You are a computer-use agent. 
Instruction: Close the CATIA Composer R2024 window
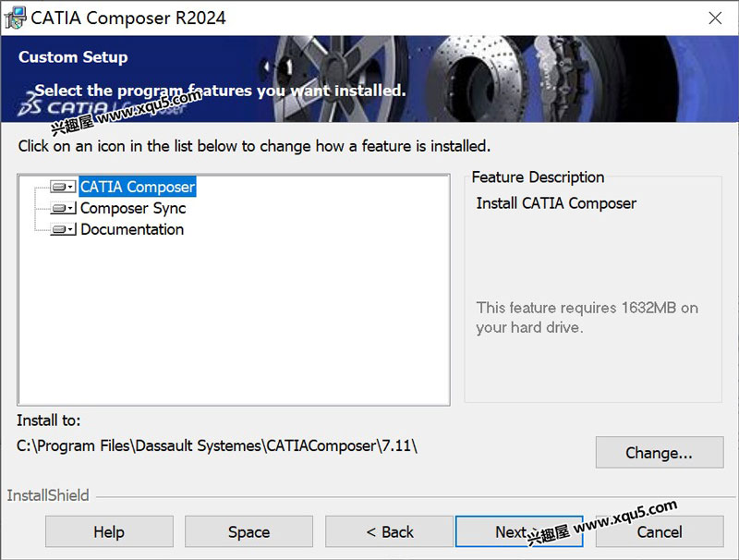coord(715,18)
